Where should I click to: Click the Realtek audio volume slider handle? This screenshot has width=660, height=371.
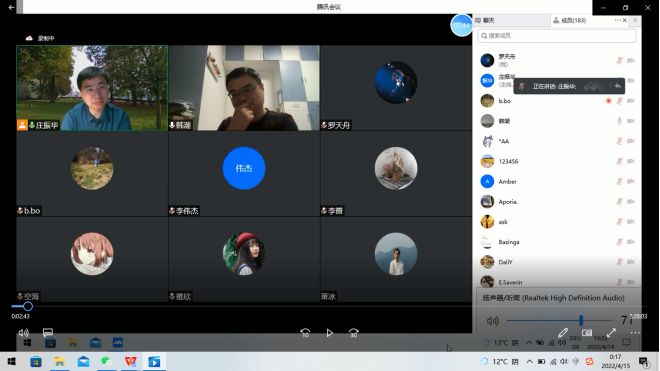581,320
